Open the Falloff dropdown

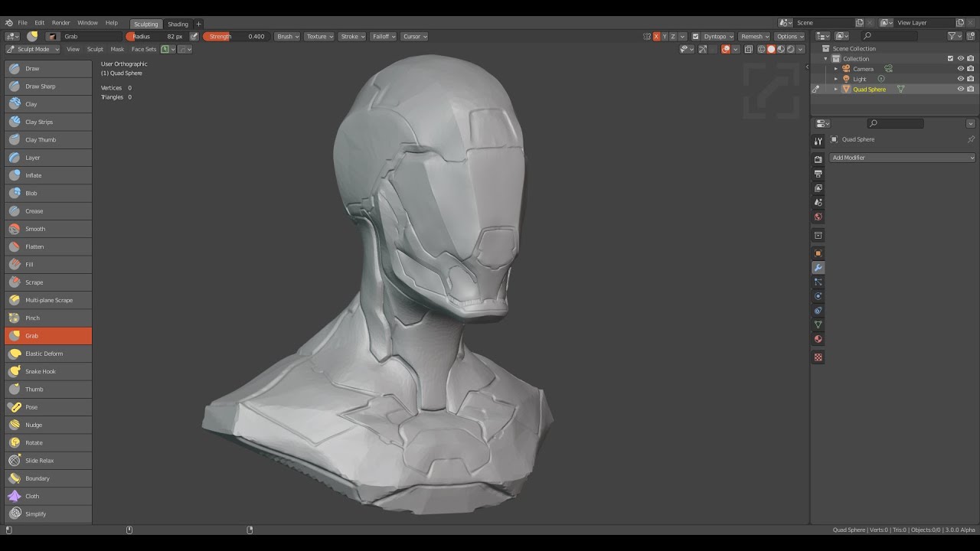[x=384, y=36]
